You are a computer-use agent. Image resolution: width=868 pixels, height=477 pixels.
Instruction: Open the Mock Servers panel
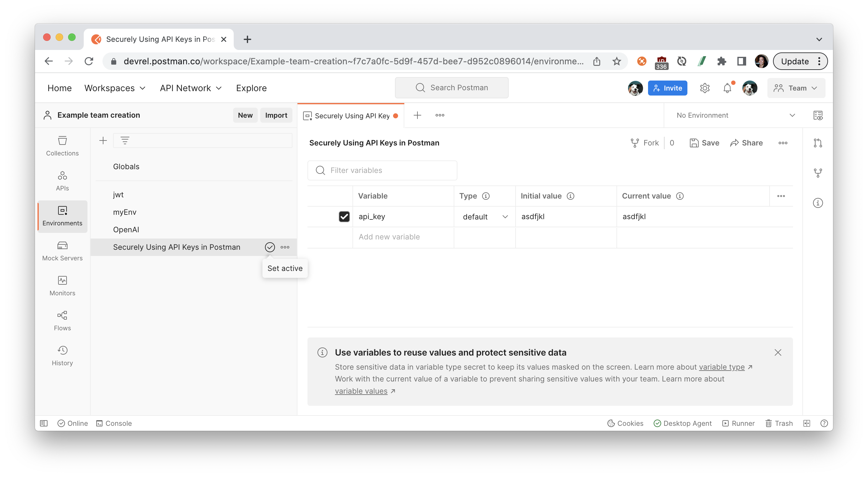click(62, 250)
